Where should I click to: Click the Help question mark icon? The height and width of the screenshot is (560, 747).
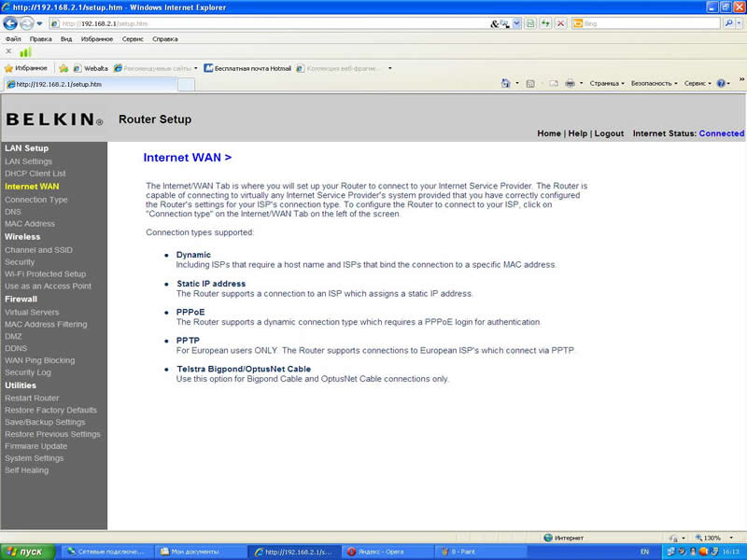click(x=721, y=83)
